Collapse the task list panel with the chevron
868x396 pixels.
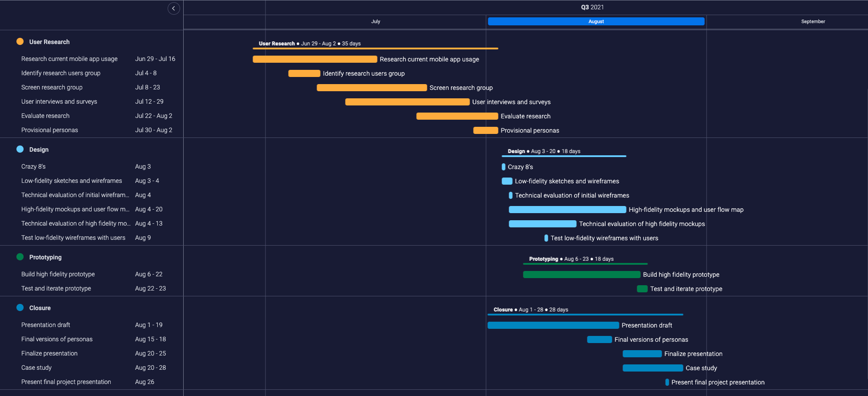173,8
